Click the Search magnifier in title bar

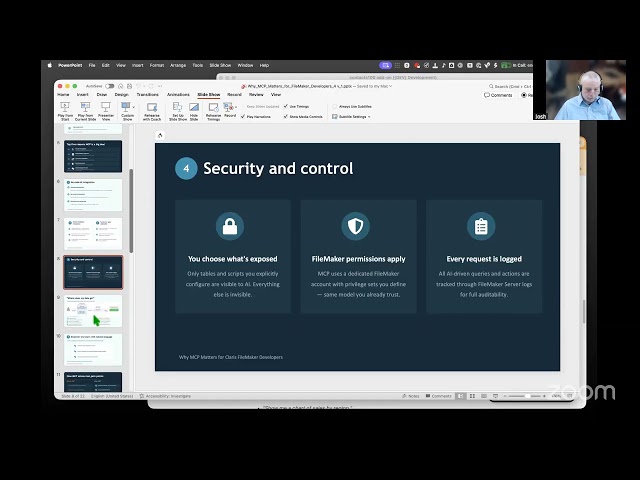tap(491, 87)
